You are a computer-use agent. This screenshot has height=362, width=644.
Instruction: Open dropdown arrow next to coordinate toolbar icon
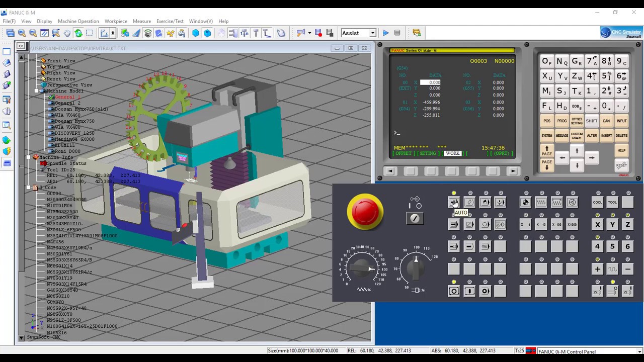click(x=113, y=33)
